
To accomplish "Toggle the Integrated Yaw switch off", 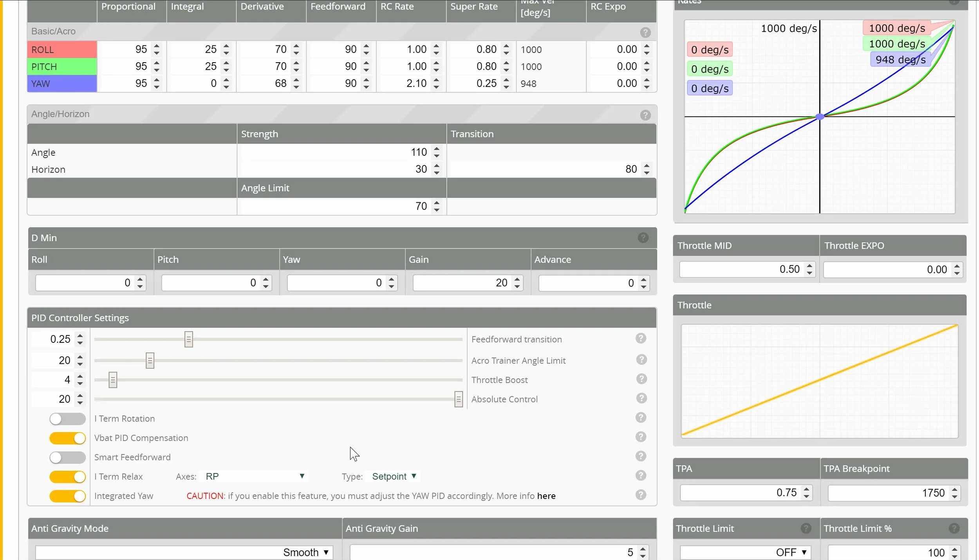I will coord(67,496).
